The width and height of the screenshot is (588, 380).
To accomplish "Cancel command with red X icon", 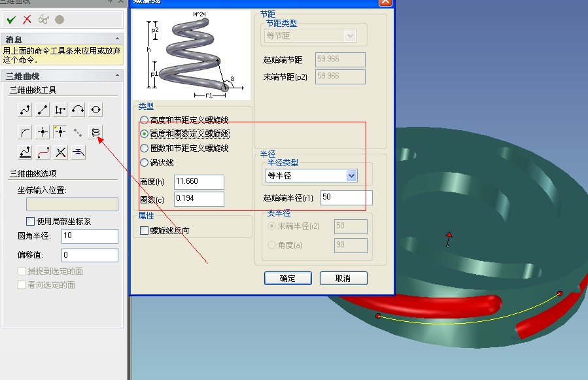I will [x=27, y=20].
